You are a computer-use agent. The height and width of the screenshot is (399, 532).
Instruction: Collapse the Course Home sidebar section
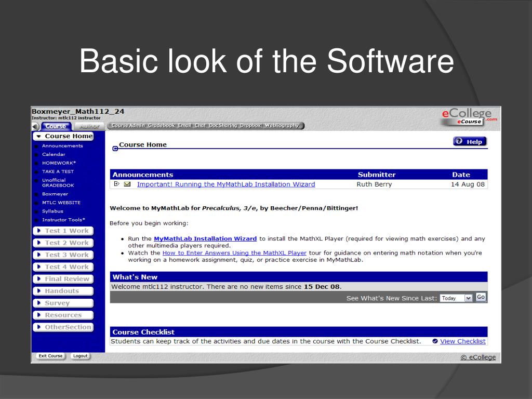(63, 136)
